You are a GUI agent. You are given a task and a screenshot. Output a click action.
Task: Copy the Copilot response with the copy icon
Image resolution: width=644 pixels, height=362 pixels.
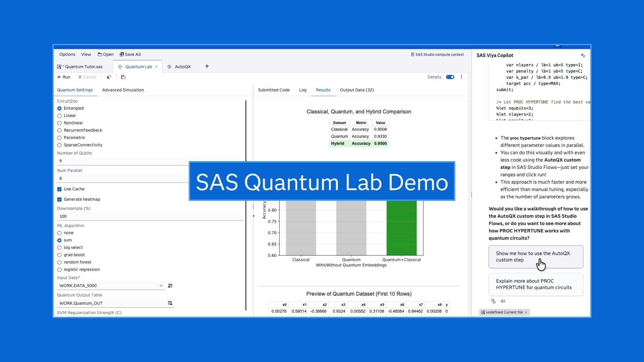(493, 301)
